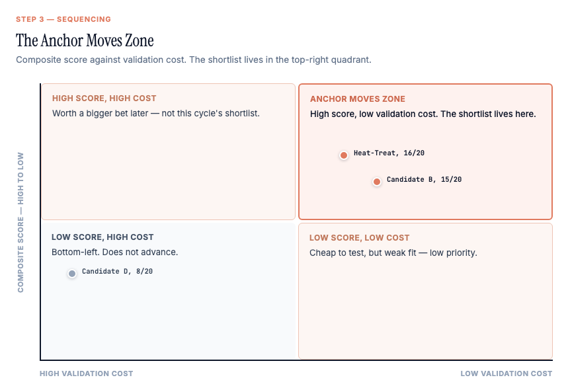This screenshot has height=392, width=568.
Task: Select the Candidate D, 8/20 label
Action: 117,271
